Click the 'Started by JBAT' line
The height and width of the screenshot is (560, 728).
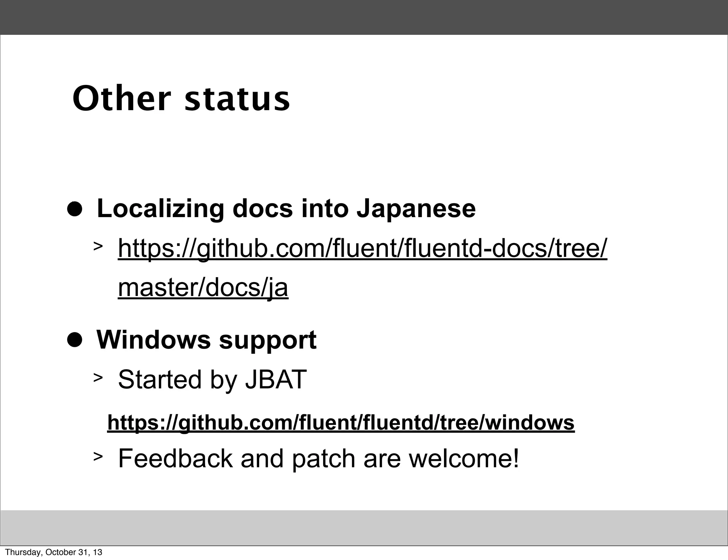coord(212,380)
